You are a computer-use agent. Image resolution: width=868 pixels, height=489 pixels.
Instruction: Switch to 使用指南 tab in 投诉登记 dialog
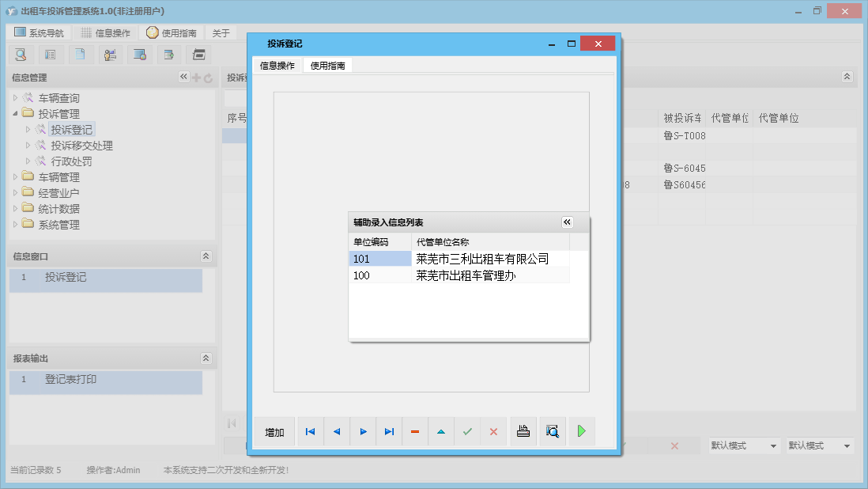(x=327, y=66)
